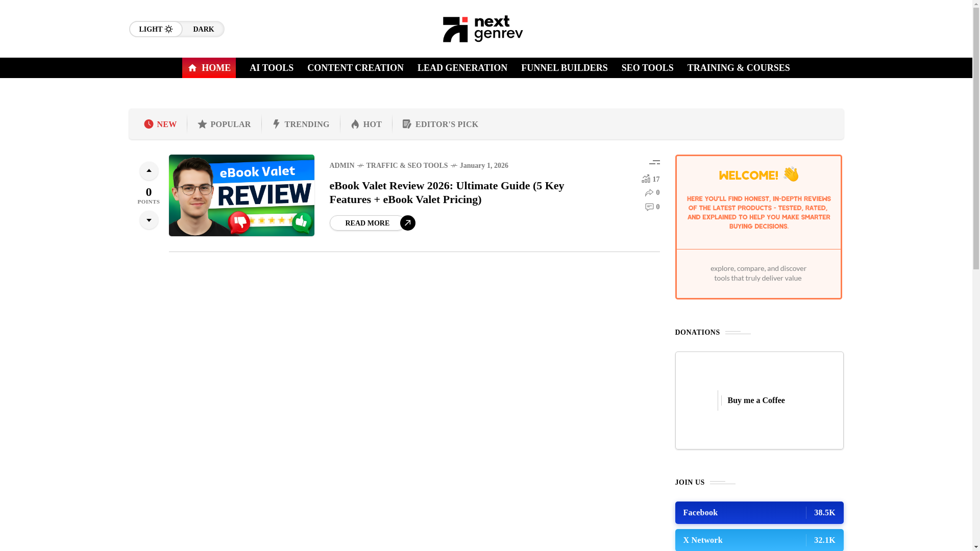Open the Facebook 38.5K follow button
980x551 pixels.
[x=759, y=513]
